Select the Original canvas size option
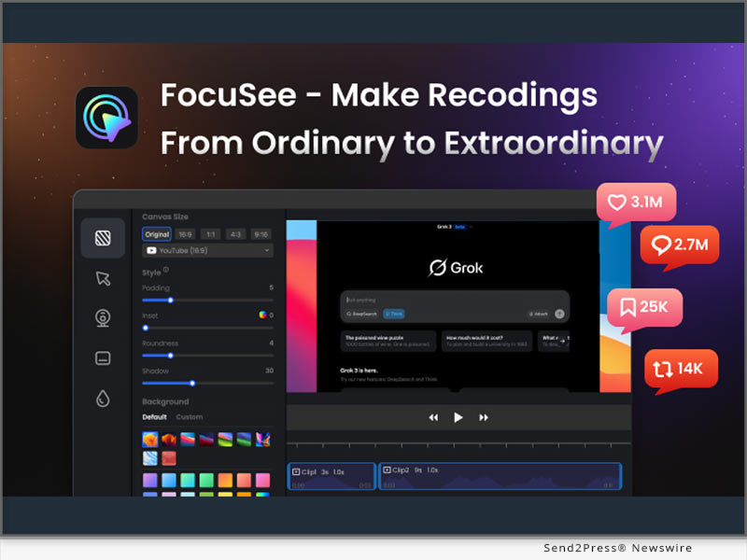The image size is (747, 560). [157, 233]
